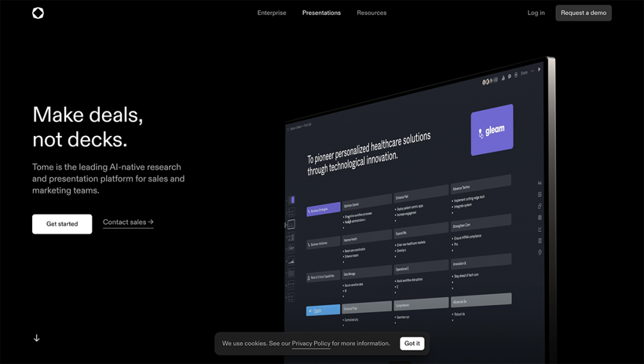Follow the Contact sales link

tap(128, 222)
